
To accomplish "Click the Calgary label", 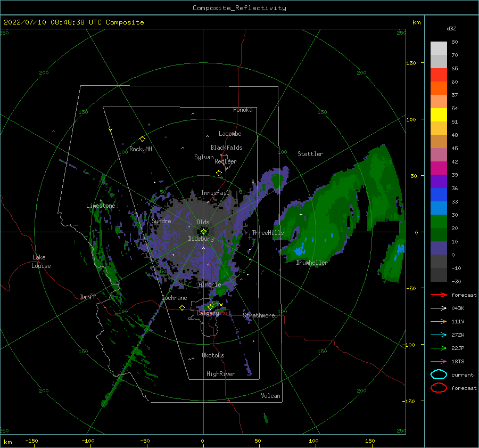I will 208,313.
